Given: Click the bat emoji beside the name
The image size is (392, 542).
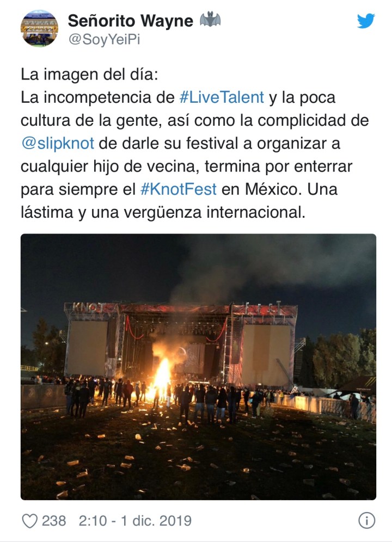Looking at the screenshot, I should 210,20.
